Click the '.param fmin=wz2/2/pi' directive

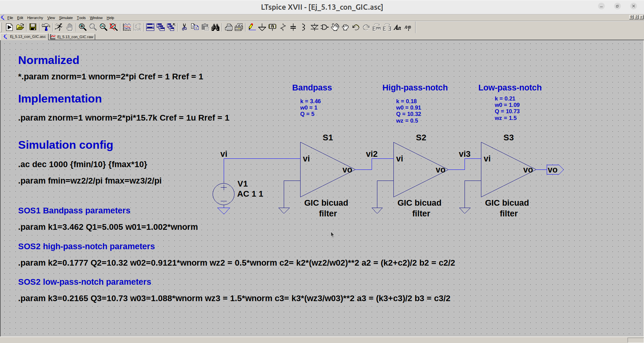[90, 181]
